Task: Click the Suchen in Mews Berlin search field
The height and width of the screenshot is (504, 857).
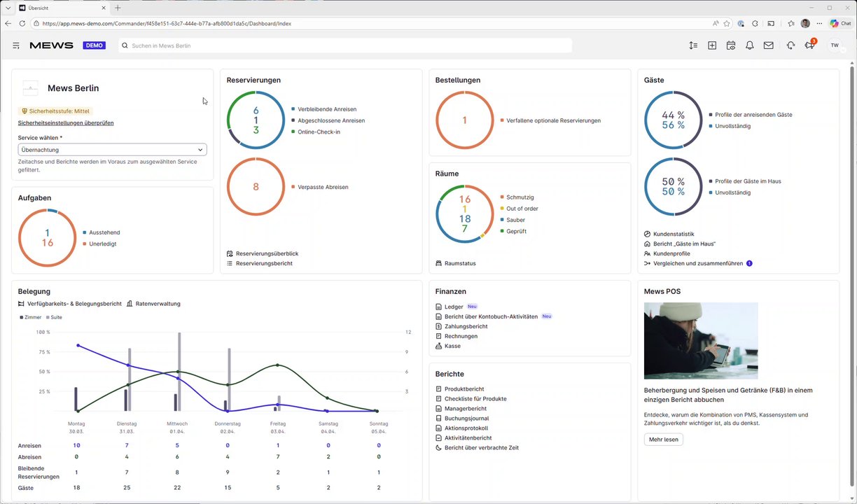Action: coord(345,45)
